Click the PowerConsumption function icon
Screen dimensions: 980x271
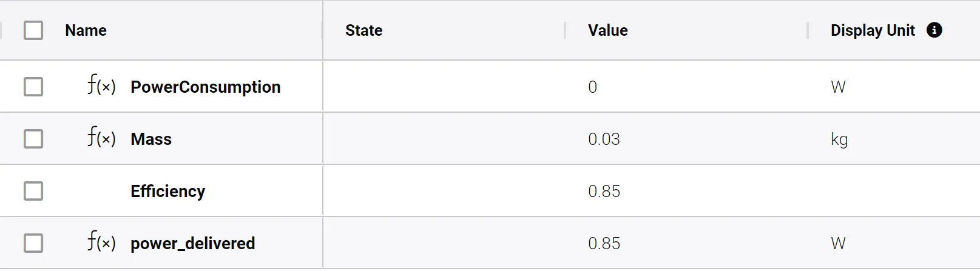pyautogui.click(x=101, y=86)
